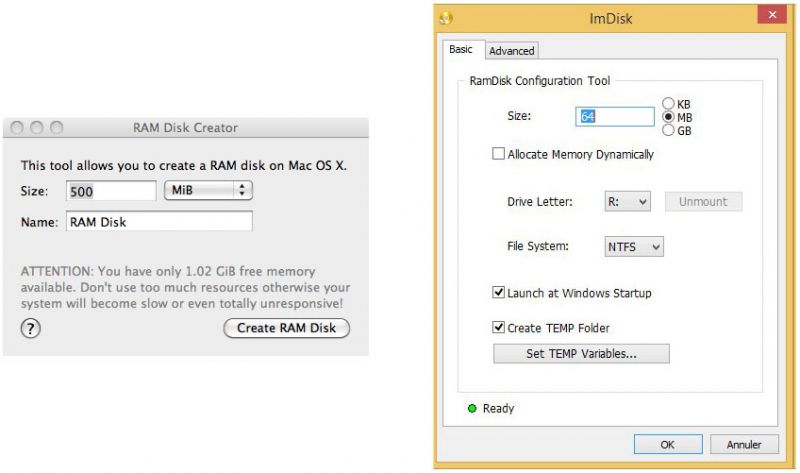This screenshot has height=473, width=800.
Task: Click the red close dot in RAM Disk Creator
Action: pyautogui.click(x=17, y=127)
